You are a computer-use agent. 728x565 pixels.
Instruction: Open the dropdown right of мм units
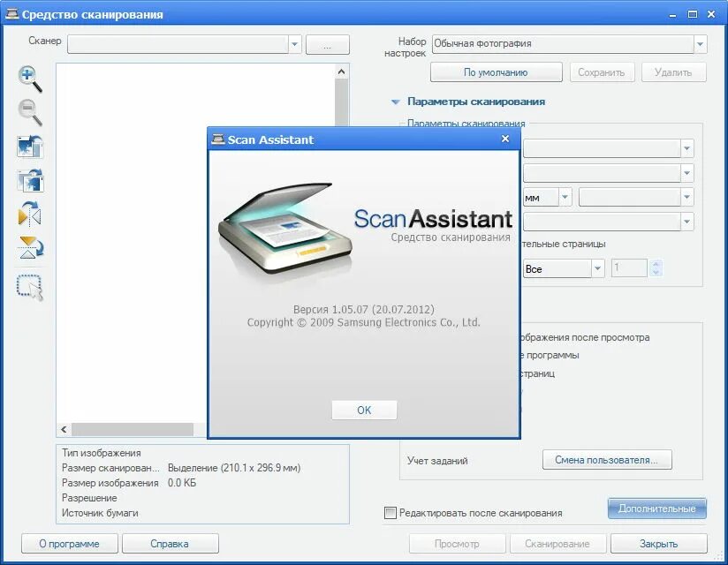point(686,197)
